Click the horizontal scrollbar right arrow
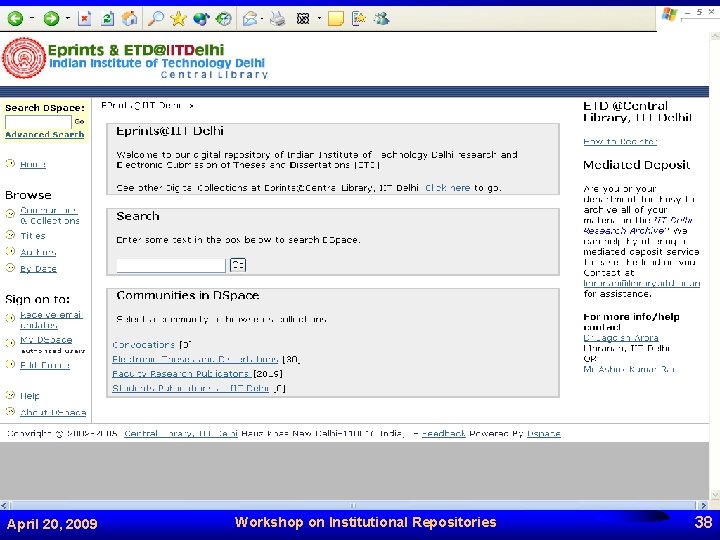 click(703, 505)
